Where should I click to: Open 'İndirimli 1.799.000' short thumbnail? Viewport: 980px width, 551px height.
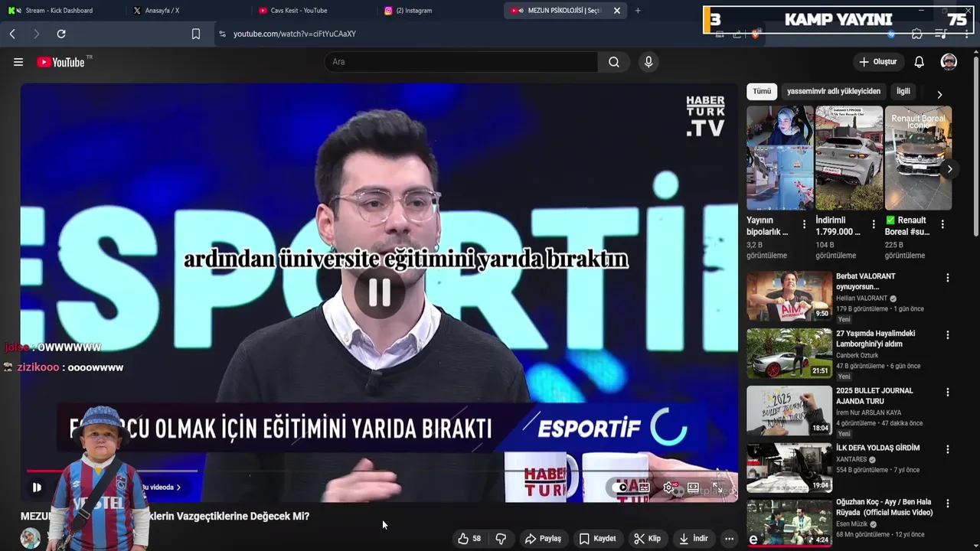pyautogui.click(x=849, y=158)
